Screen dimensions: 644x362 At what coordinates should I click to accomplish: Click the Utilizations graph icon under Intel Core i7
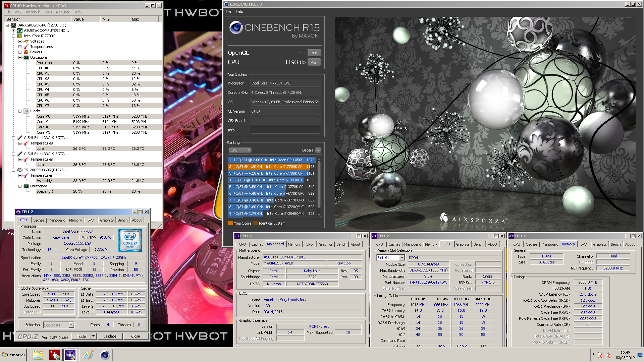[26, 57]
